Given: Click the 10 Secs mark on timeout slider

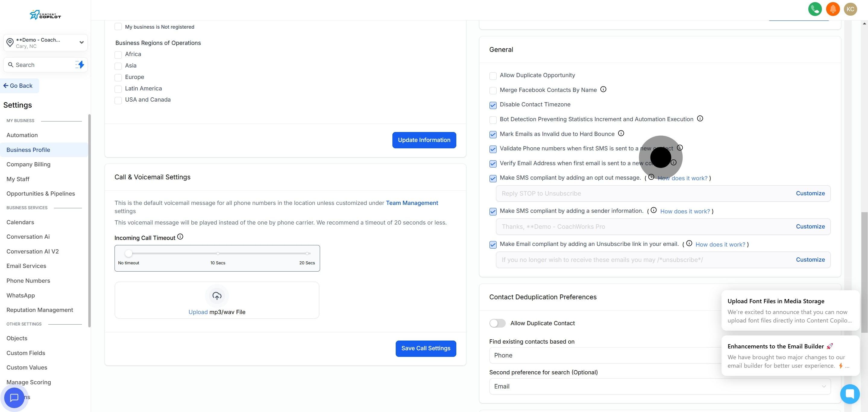Looking at the screenshot, I should pos(218,253).
